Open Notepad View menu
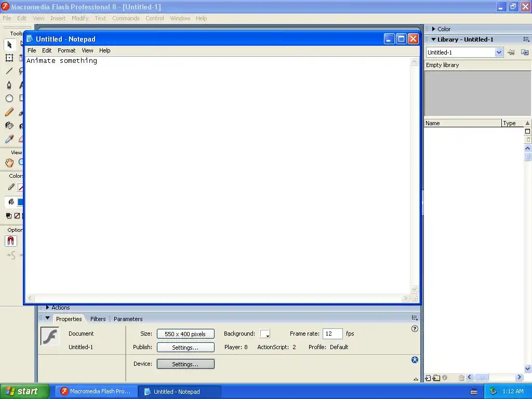 pos(87,50)
